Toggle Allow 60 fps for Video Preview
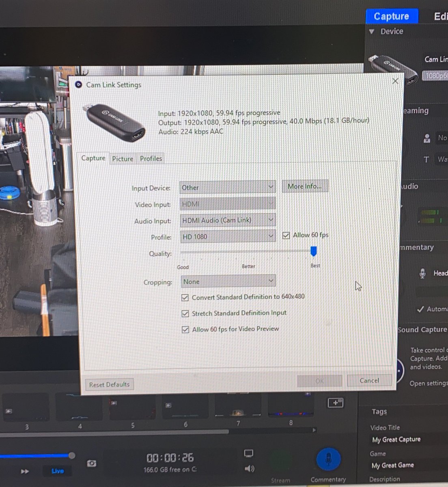 (185, 330)
